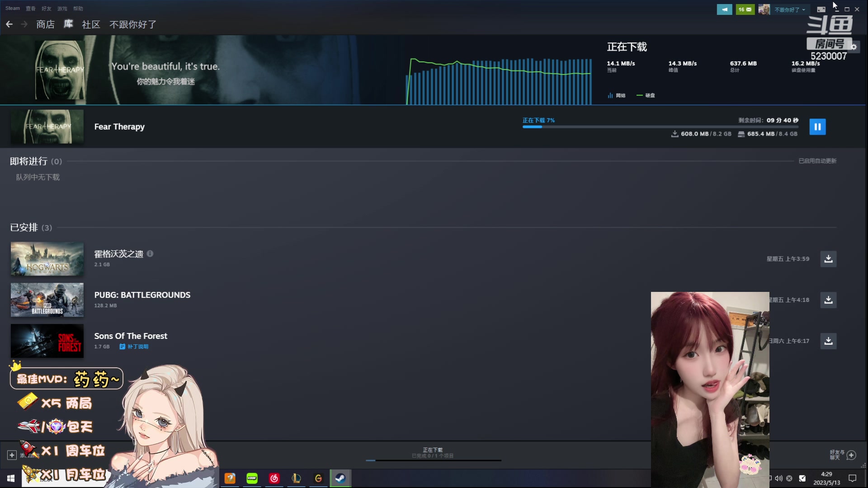Click the download speed graph
This screenshot has height=488, width=868.
(499, 81)
